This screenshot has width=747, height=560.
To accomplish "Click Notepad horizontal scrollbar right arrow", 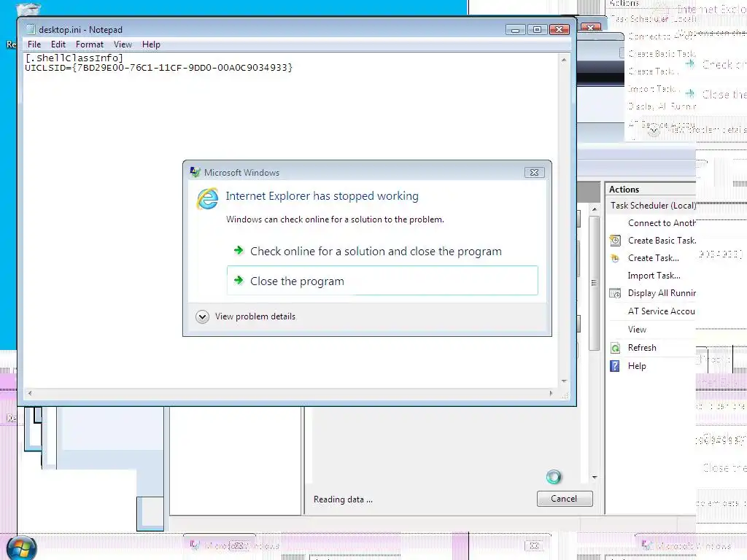I will pos(551,393).
